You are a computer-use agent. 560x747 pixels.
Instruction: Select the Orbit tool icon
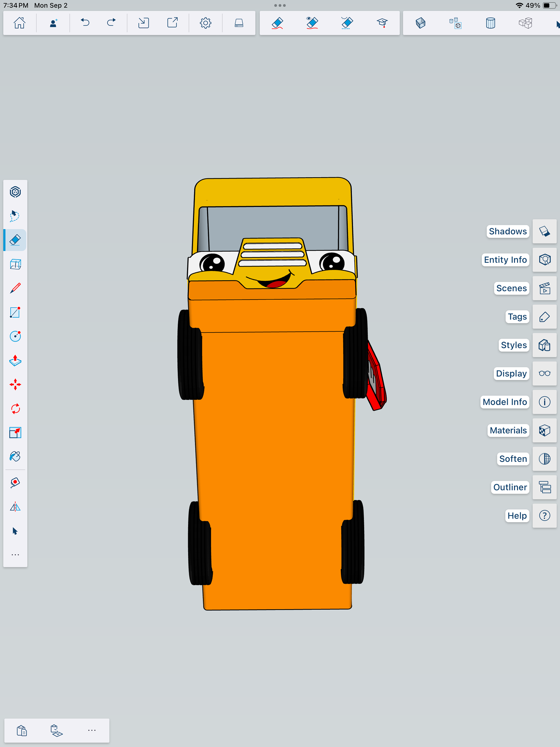[15, 192]
